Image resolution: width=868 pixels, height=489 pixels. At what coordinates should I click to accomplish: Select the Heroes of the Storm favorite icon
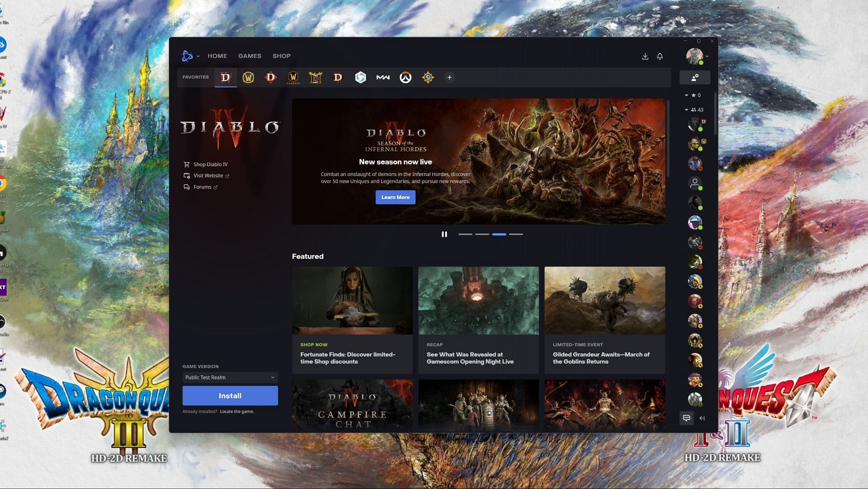pos(360,77)
